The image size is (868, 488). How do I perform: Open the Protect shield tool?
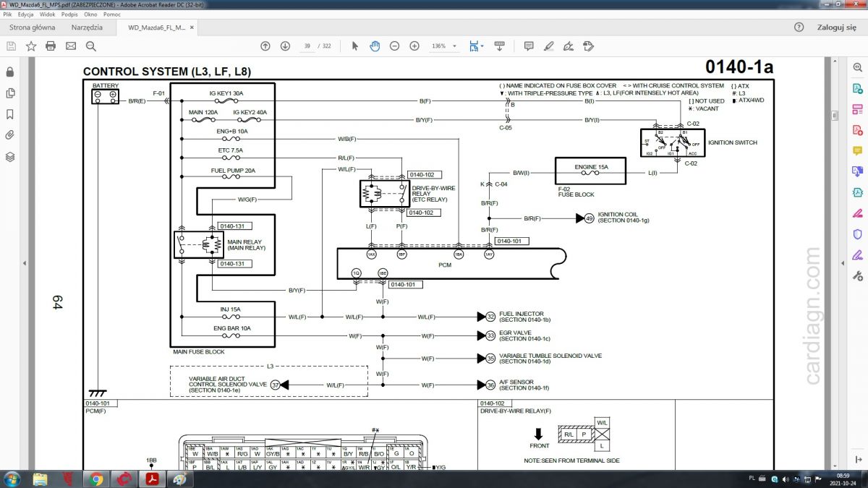click(857, 234)
